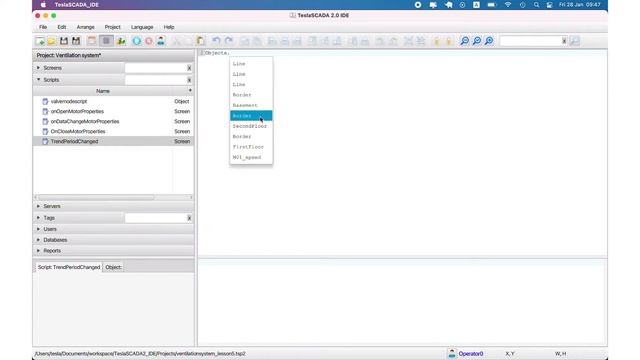Click the pressed gray script editor icon
The image size is (640, 360).
pos(107,41)
